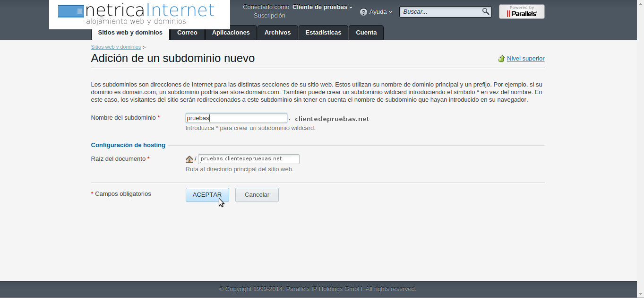Click the Nivel superior up-arrow icon
The height and width of the screenshot is (298, 644).
tap(501, 59)
